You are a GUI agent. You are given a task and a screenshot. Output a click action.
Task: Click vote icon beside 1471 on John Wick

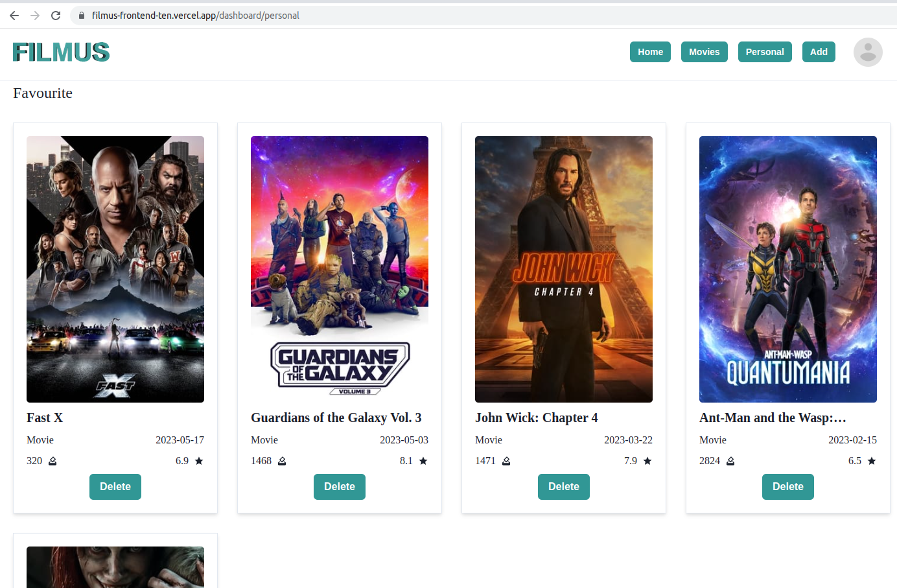click(506, 461)
